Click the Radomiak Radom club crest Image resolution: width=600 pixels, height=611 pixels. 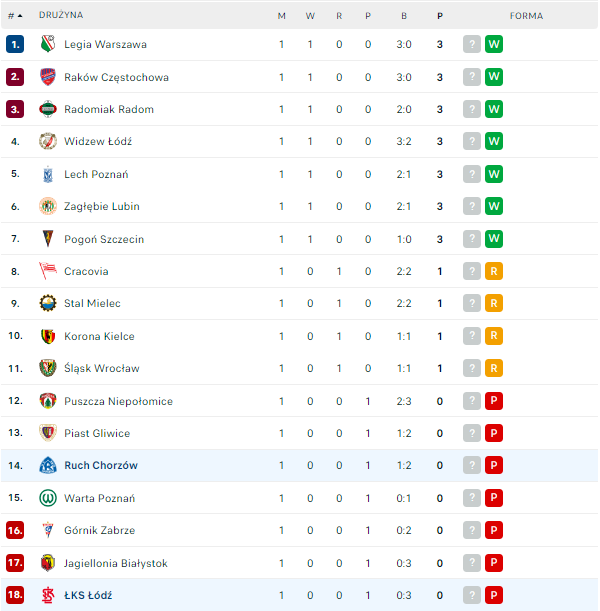tap(47, 109)
